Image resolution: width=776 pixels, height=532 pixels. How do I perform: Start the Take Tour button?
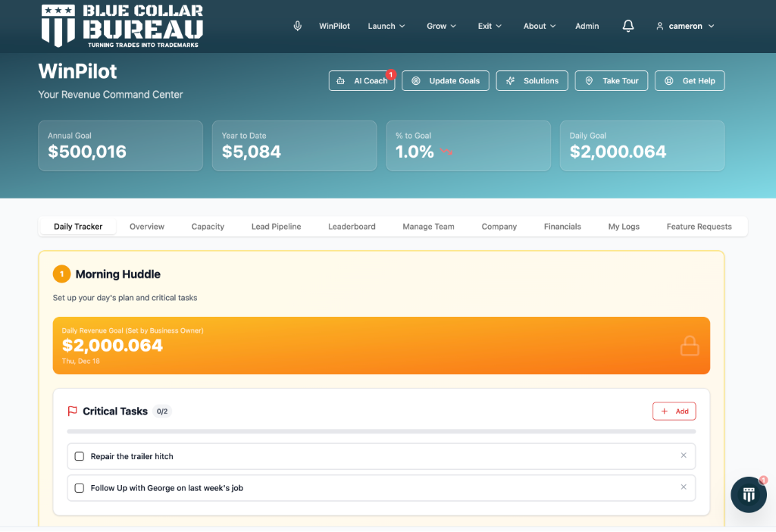point(612,80)
